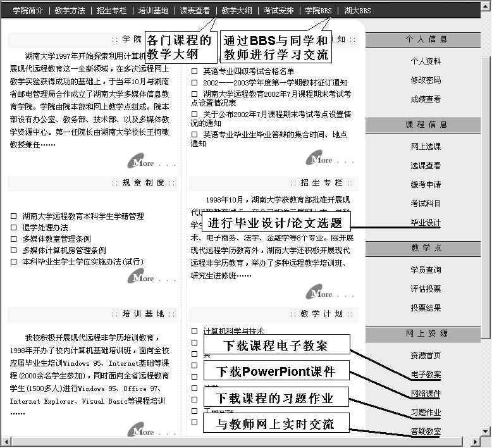
Task: Open 关于公布2002年7月课程期末考试考点设置情况的通知
Action: coord(271,118)
